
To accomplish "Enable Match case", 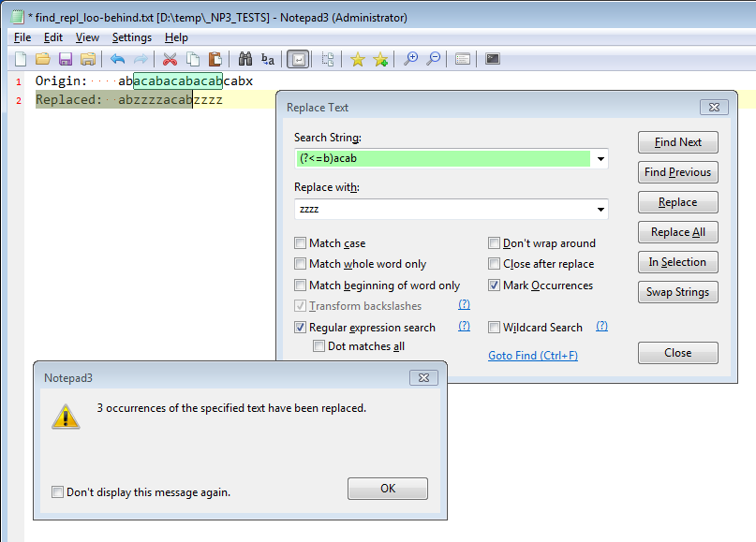I will (301, 242).
